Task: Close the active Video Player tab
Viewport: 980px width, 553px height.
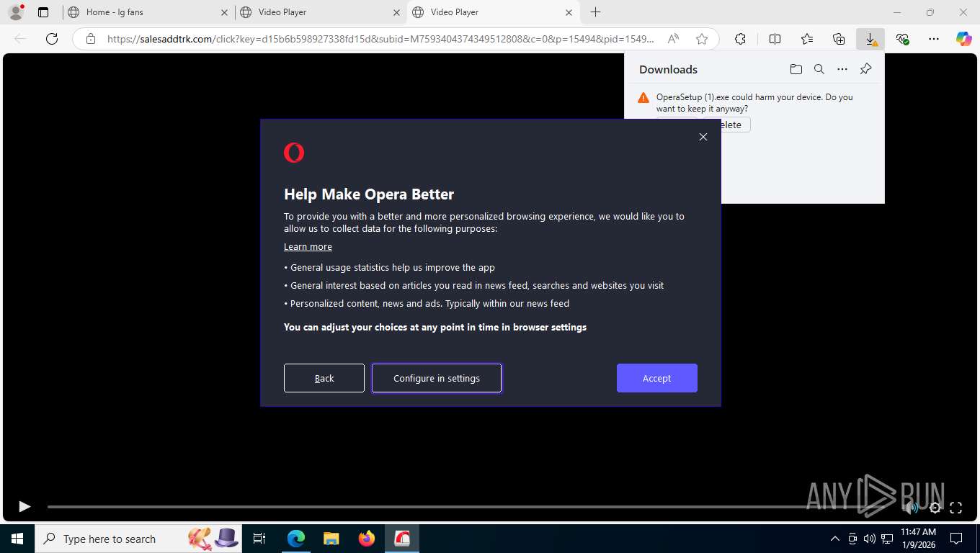Action: [569, 12]
